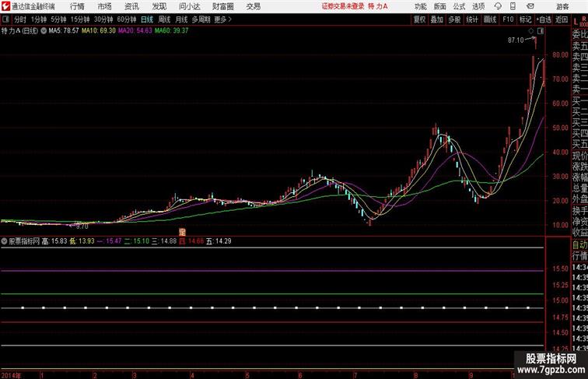
Task: Open the 财富圈 menu
Action: click(x=222, y=6)
